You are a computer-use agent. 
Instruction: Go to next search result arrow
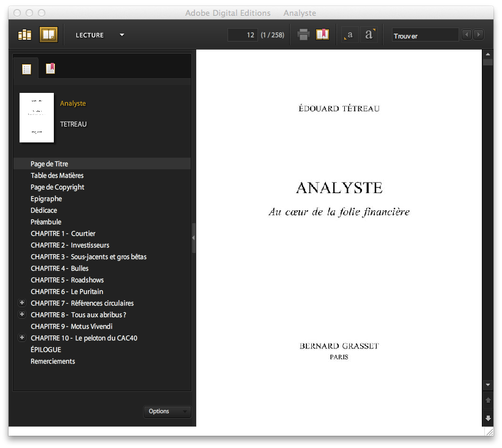click(479, 35)
